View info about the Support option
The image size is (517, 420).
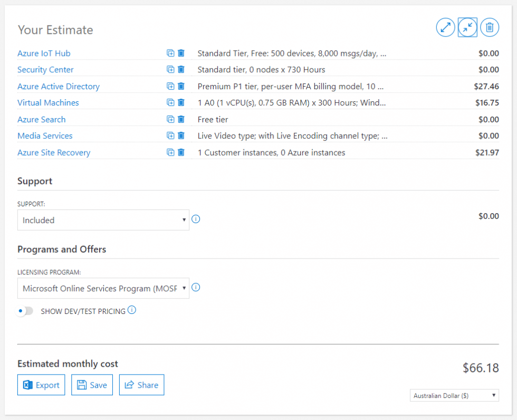click(196, 218)
